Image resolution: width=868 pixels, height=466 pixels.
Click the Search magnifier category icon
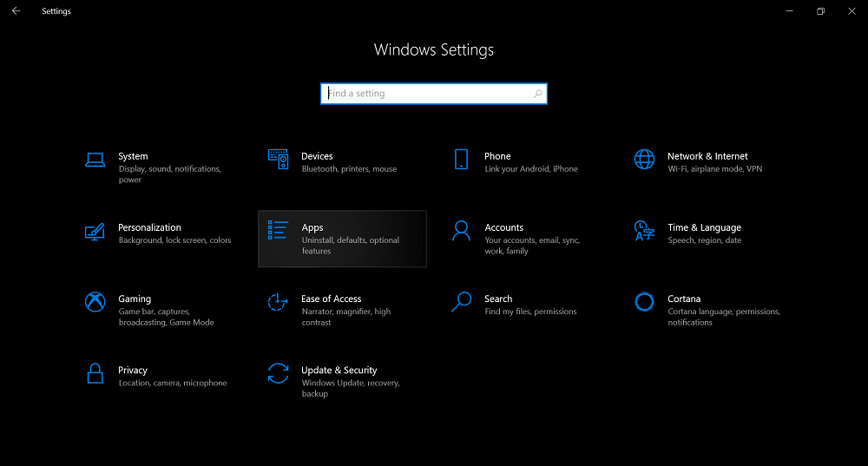point(461,302)
